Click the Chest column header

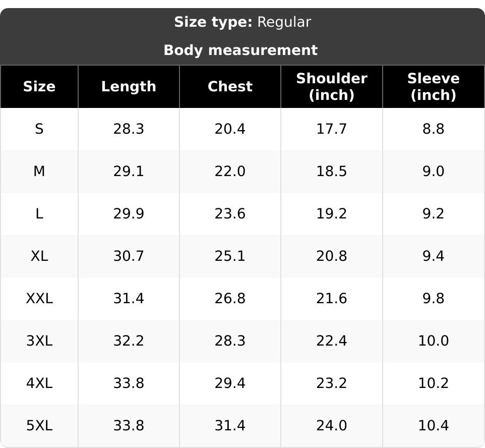(230, 86)
